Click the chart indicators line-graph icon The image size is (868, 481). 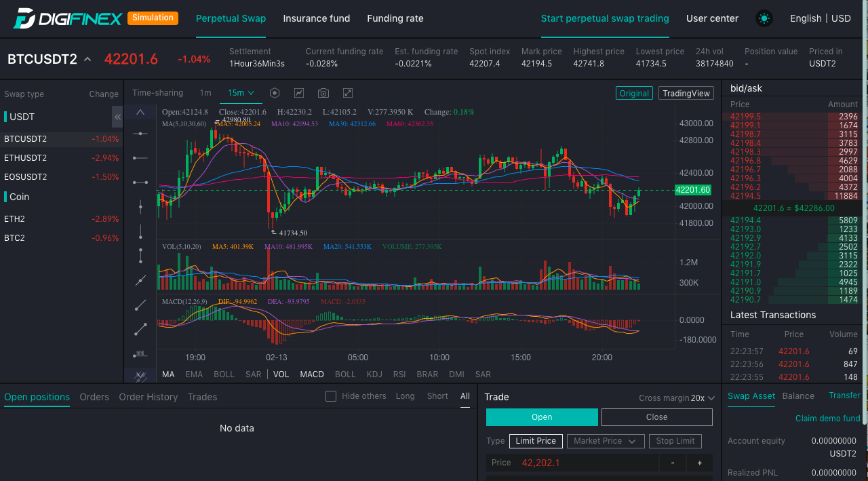(x=299, y=93)
